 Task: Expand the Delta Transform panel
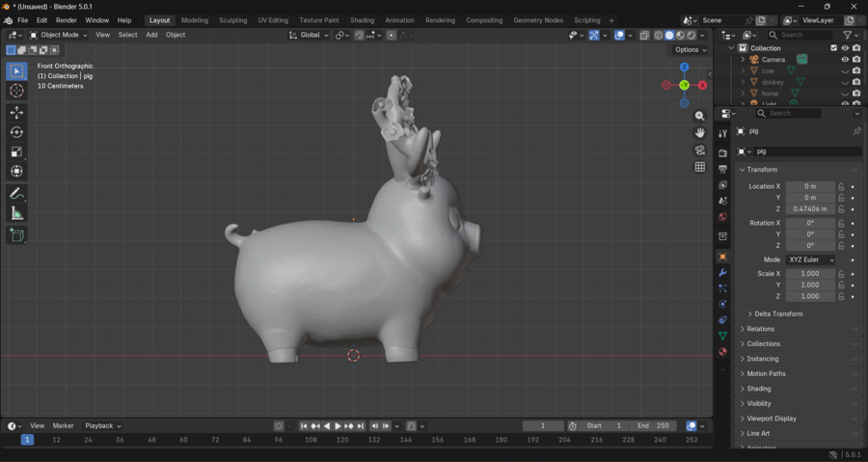click(777, 313)
